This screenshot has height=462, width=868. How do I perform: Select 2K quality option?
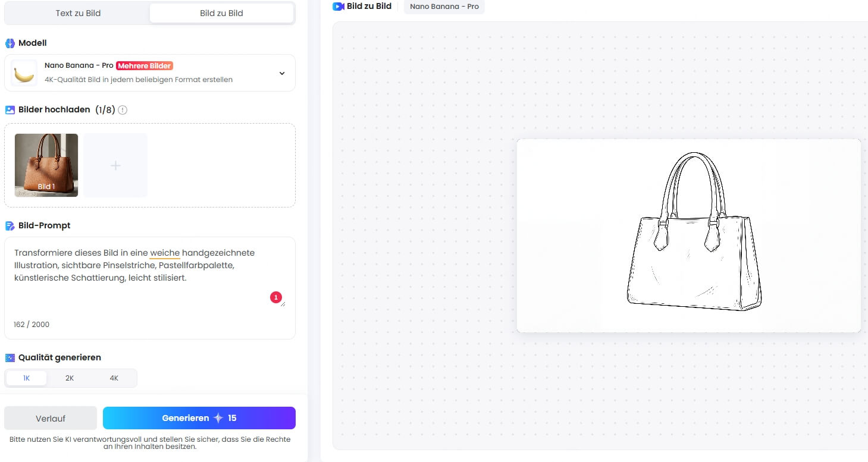coord(70,378)
